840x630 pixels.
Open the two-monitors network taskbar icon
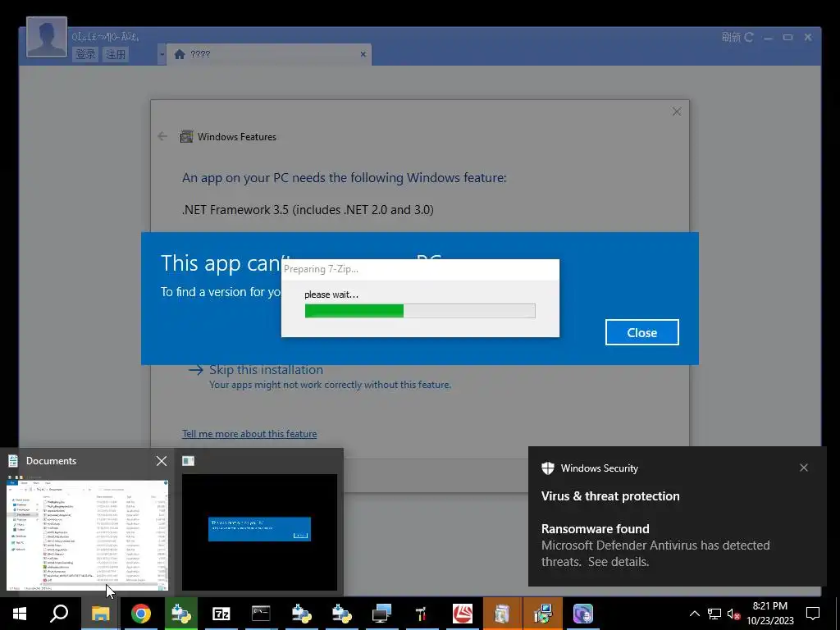pyautogui.click(x=381, y=614)
